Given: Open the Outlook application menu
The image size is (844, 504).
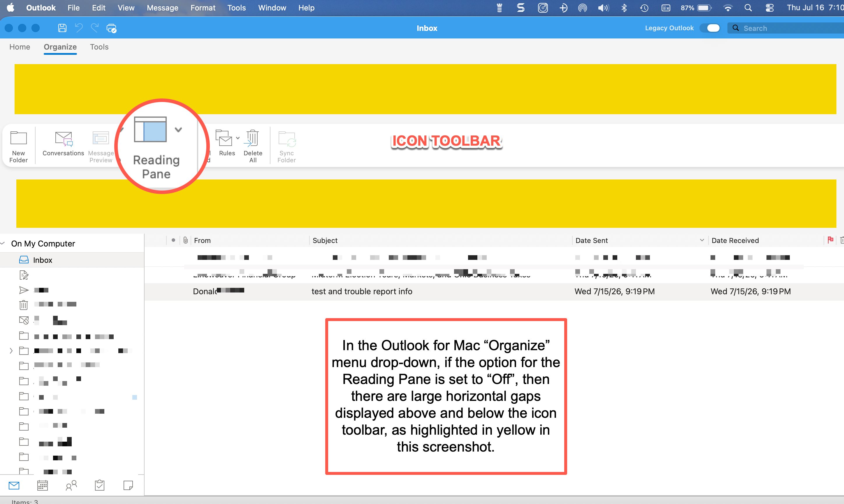Looking at the screenshot, I should (41, 8).
